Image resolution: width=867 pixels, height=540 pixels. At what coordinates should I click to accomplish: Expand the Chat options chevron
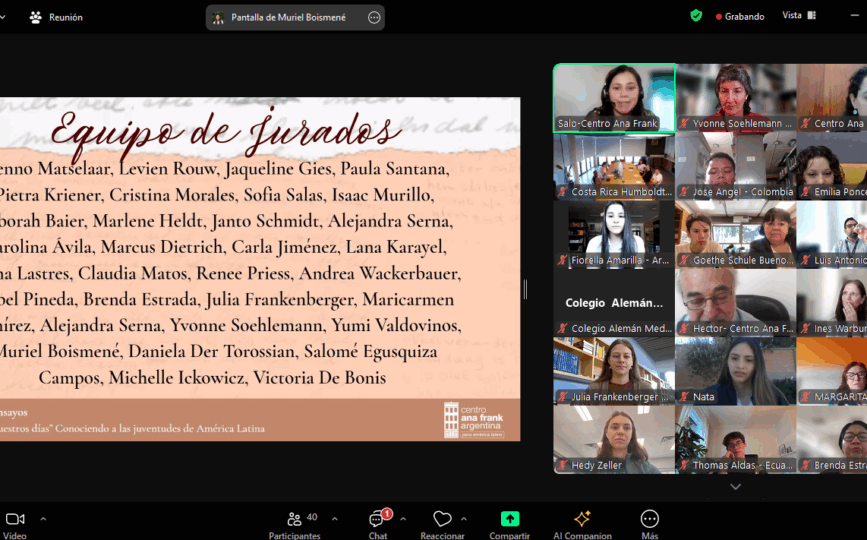point(403,519)
